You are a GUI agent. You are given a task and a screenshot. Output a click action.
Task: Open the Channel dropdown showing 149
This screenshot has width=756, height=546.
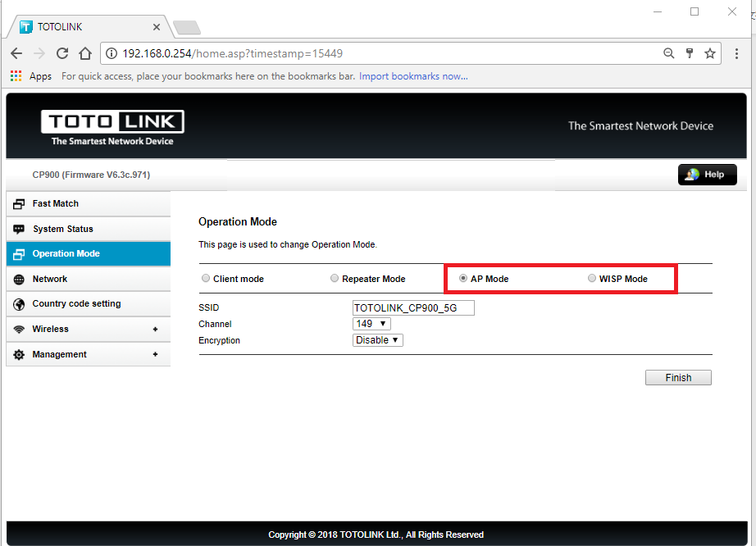[x=371, y=324]
